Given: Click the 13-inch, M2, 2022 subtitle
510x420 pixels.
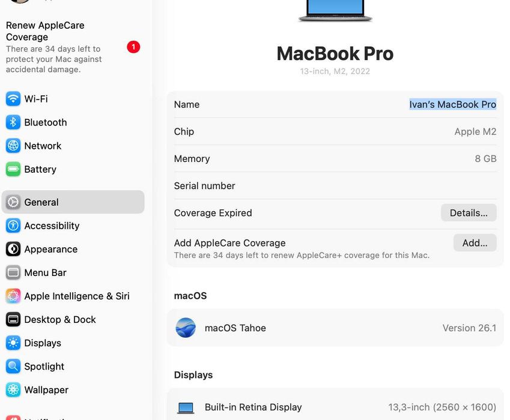Looking at the screenshot, I should coord(335,71).
